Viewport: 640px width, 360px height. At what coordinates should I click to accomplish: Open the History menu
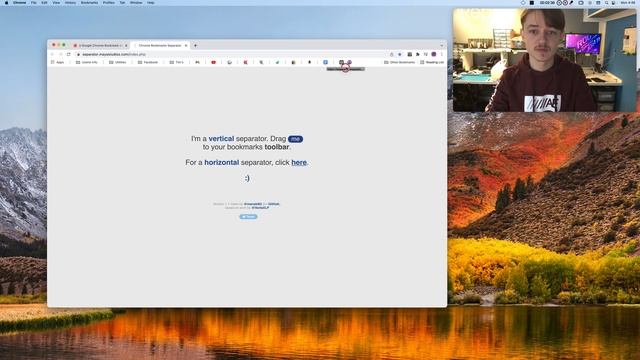point(70,2)
